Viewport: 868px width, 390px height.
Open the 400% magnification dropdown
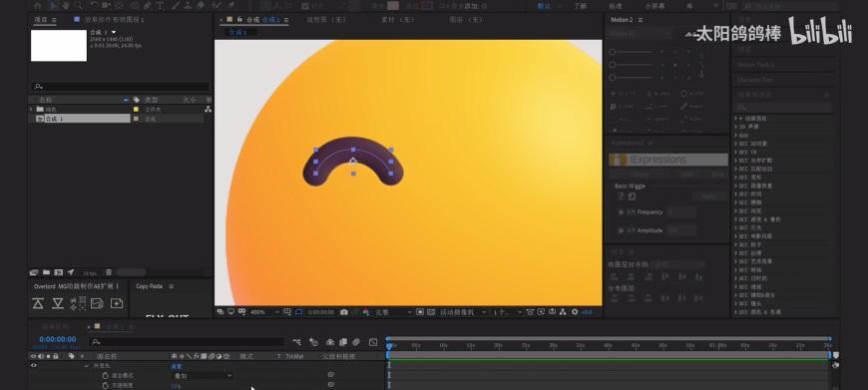pos(264,312)
